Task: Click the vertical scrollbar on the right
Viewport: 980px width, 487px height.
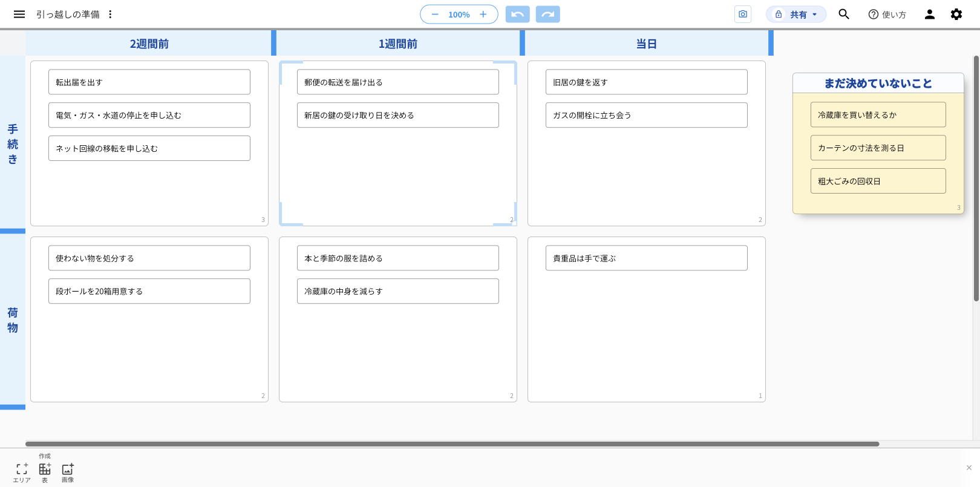Action: pos(976,178)
